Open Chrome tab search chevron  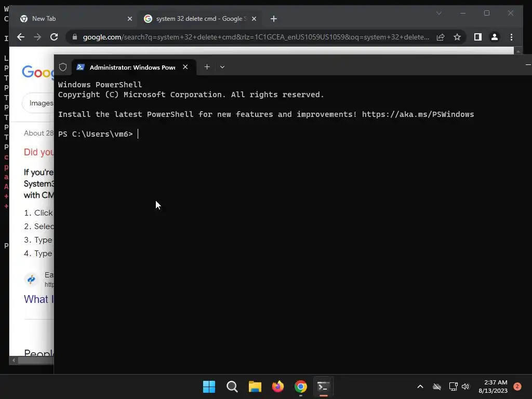(x=438, y=13)
